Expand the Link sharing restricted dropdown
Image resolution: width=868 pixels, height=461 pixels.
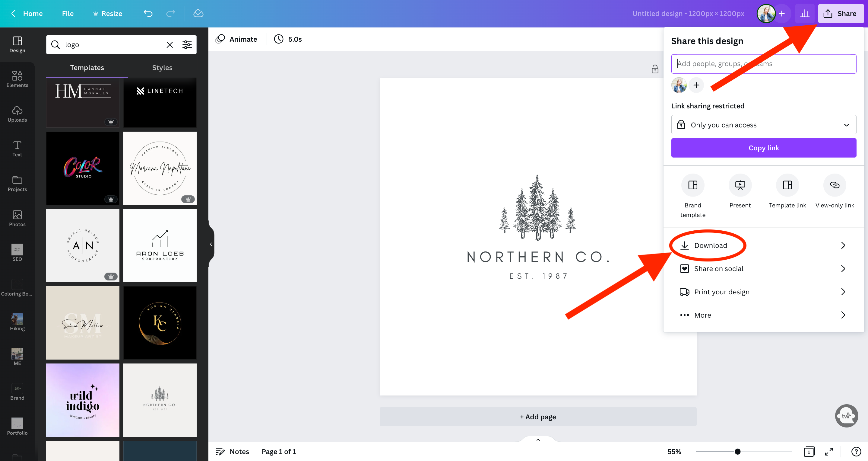764,125
